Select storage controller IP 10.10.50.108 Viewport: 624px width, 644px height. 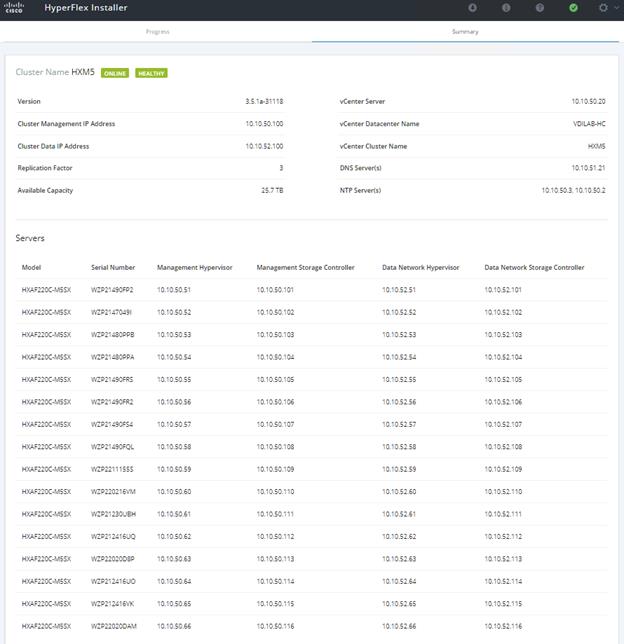click(x=275, y=447)
